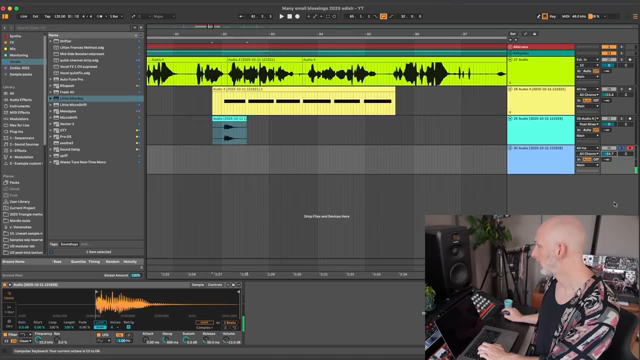Screen dimensions: 640x360
Task: Open Complex warp mode dropdown in Simpler
Action: point(204,327)
